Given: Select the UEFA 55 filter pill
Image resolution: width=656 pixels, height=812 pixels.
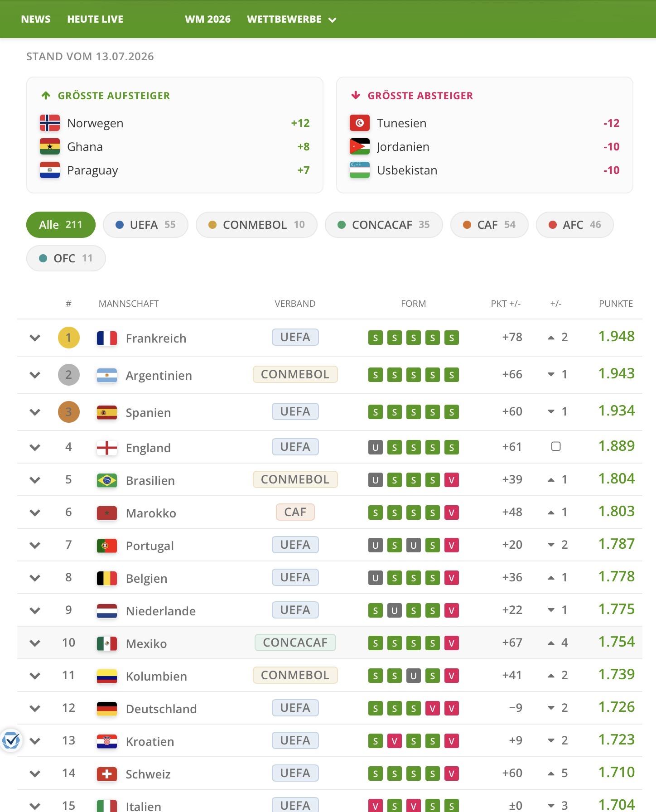Looking at the screenshot, I should (145, 225).
